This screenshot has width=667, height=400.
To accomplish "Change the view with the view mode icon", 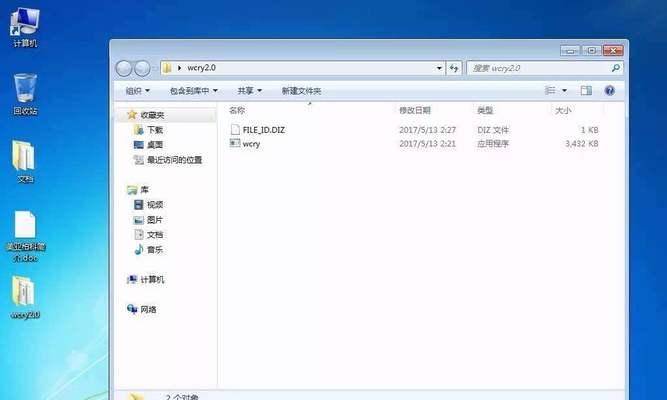I will pyautogui.click(x=550, y=91).
